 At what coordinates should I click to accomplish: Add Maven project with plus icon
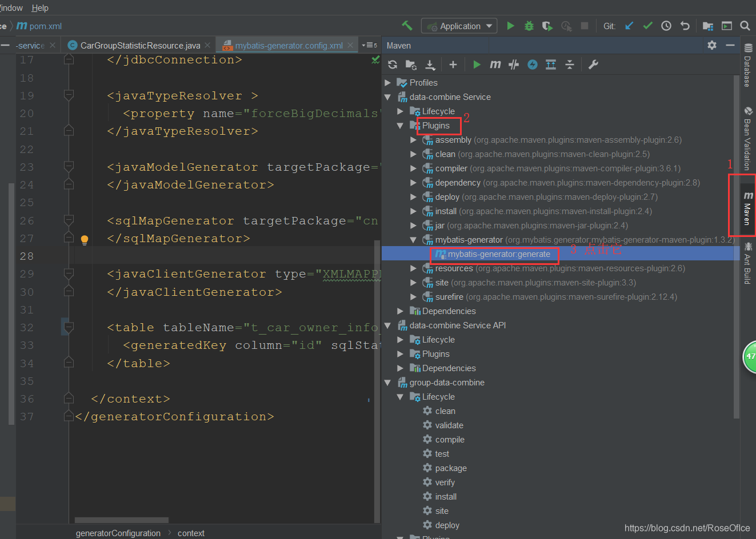[453, 65]
